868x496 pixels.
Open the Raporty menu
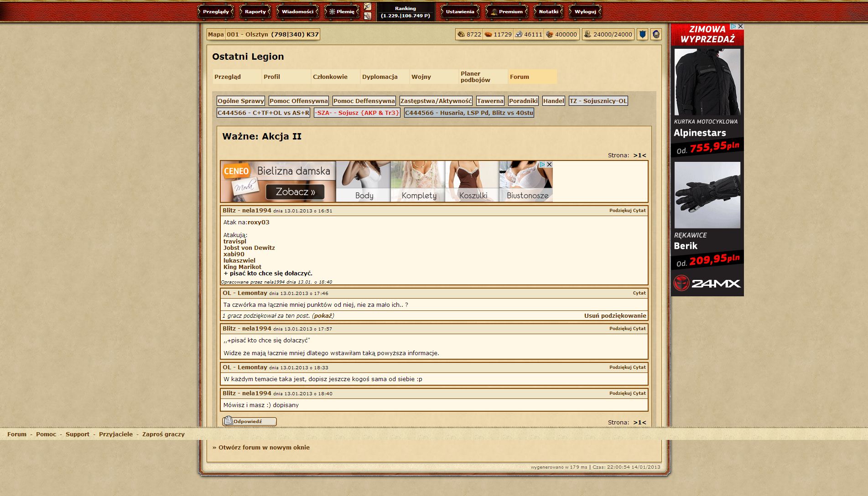point(255,12)
